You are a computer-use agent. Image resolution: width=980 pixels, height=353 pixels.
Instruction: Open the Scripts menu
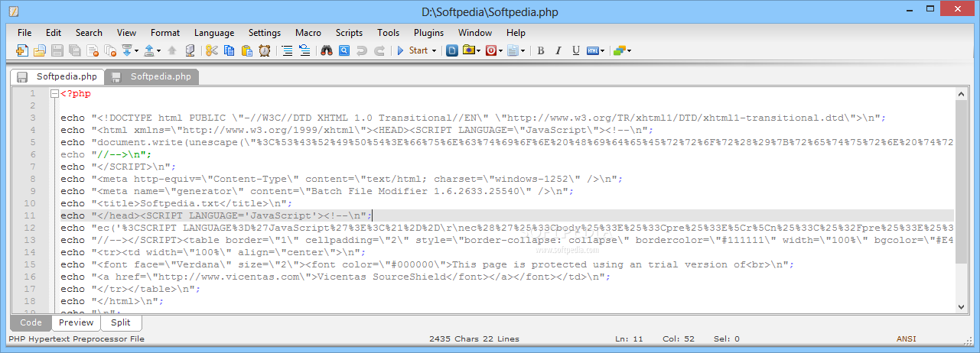point(349,33)
